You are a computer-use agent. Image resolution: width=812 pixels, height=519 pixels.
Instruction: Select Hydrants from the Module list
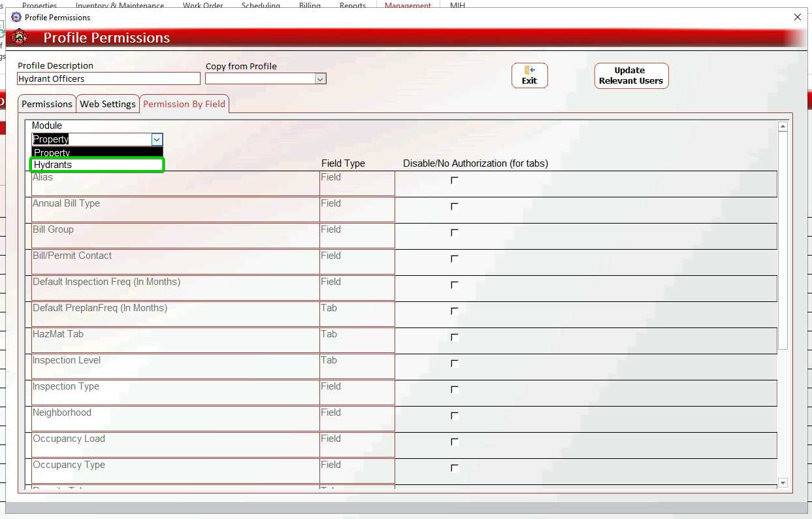97,165
